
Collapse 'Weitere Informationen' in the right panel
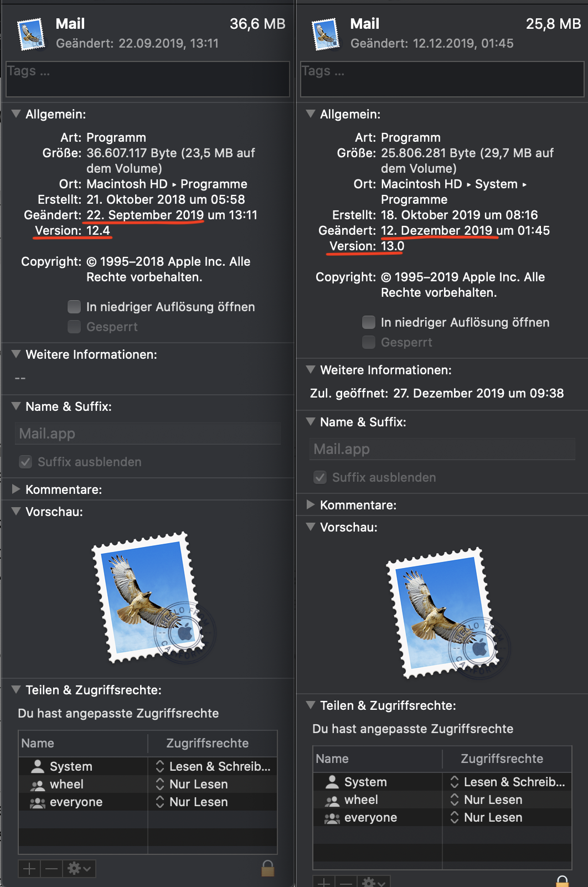(311, 369)
